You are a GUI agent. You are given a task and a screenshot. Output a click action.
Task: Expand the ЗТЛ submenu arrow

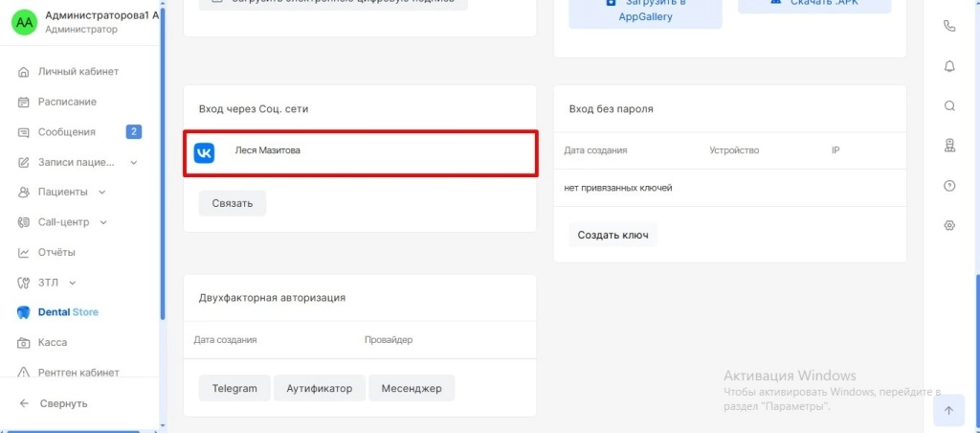[73, 283]
